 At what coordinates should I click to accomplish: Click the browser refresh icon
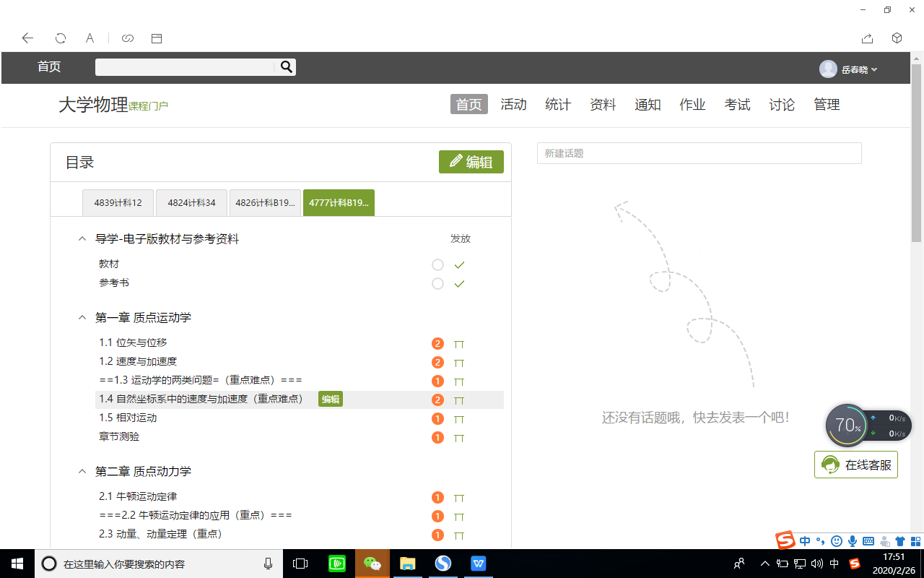[x=61, y=38]
